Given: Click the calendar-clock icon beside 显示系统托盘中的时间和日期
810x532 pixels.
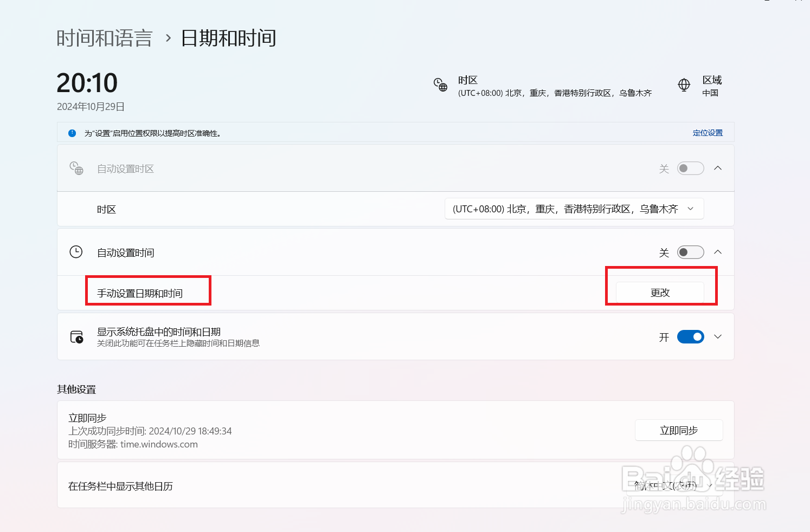Looking at the screenshot, I should click(x=77, y=337).
